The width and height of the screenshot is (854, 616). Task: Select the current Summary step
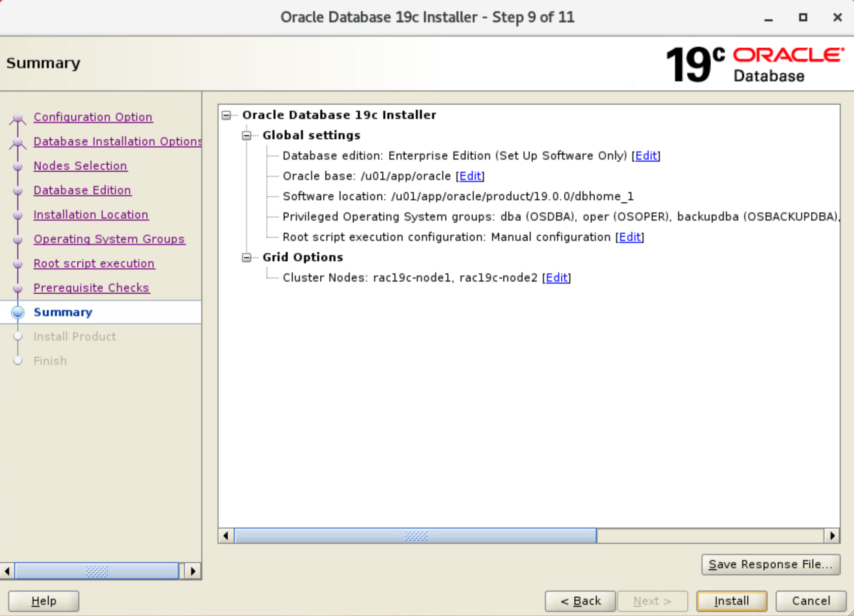tap(63, 312)
